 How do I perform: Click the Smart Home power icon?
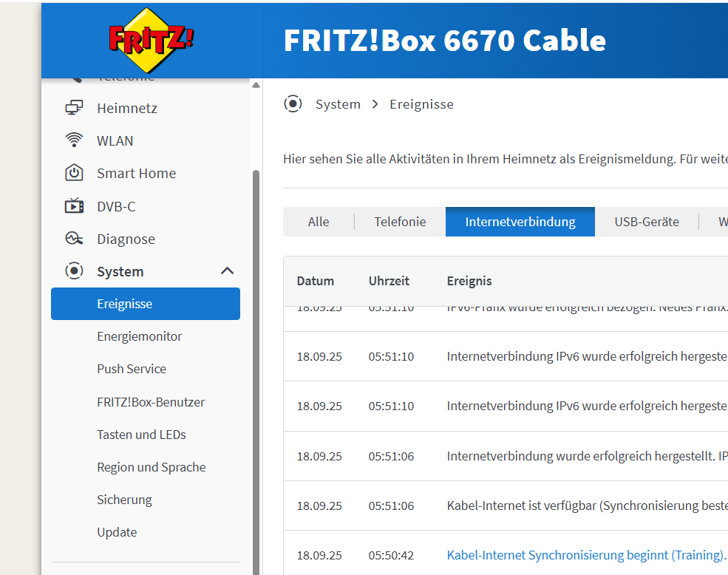pos(74,173)
